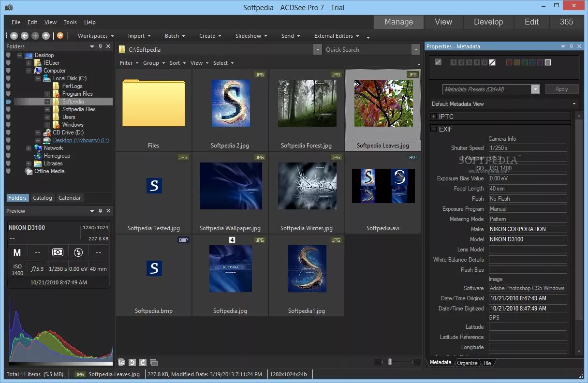588x383 pixels.
Task: Open the shopping cart purchase icon
Action: click(60, 36)
